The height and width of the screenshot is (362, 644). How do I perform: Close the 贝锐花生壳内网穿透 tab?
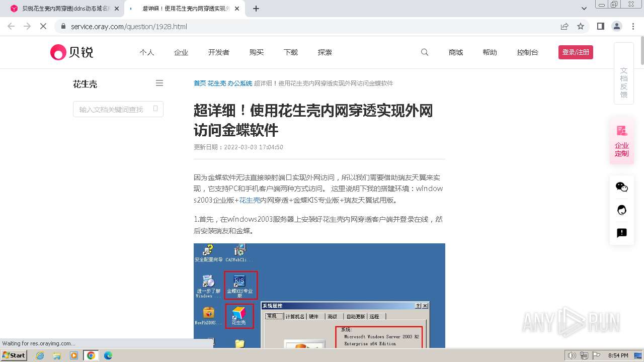coord(117,9)
